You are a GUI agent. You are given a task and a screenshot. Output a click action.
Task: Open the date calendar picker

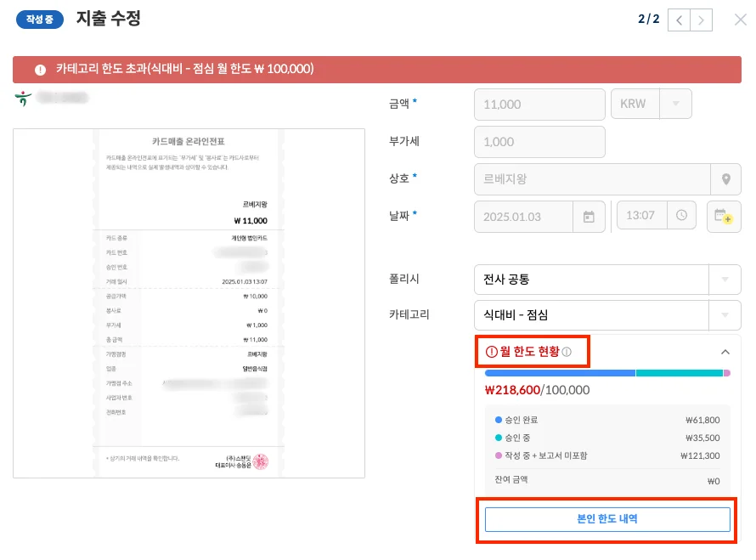point(589,217)
